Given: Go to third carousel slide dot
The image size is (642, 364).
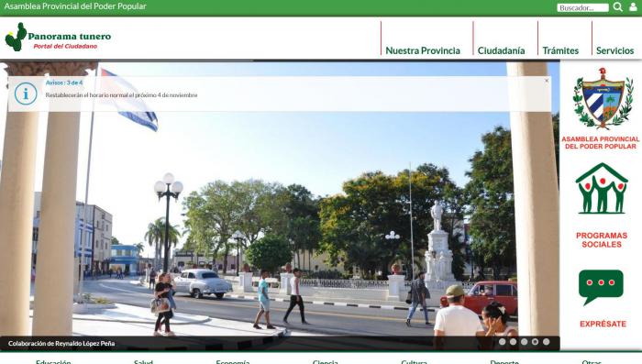Looking at the screenshot, I should pos(524,341).
